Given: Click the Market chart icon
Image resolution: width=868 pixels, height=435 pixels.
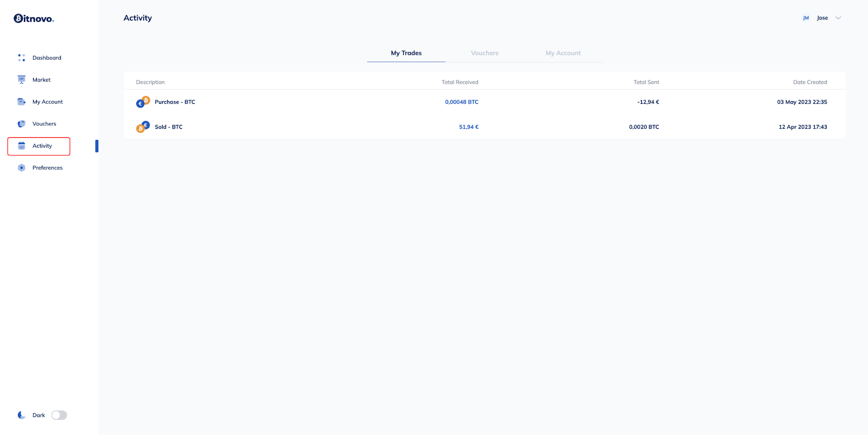Looking at the screenshot, I should click(x=22, y=80).
